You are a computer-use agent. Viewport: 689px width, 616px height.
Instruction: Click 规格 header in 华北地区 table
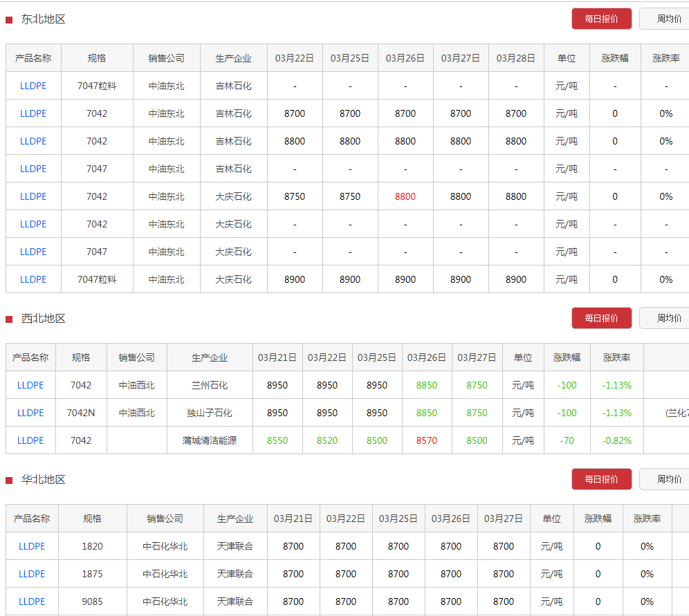click(92, 519)
